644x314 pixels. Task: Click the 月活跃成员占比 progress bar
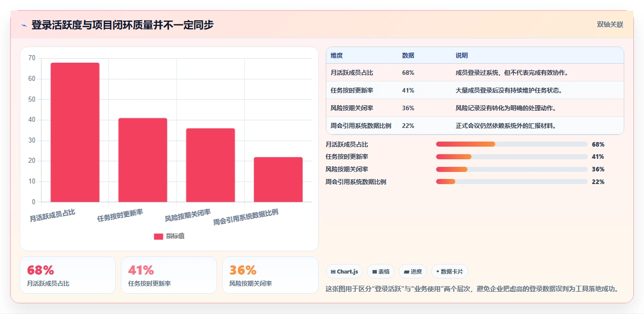[512, 145]
